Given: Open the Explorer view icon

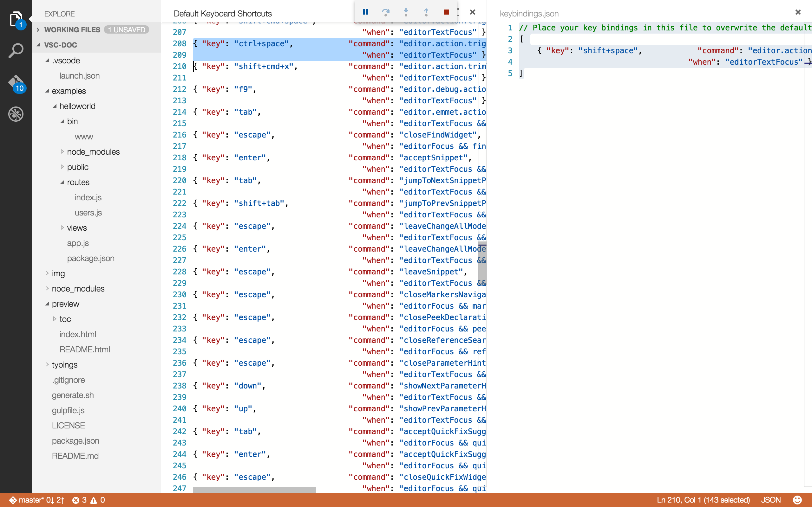Looking at the screenshot, I should pyautogui.click(x=16, y=19).
